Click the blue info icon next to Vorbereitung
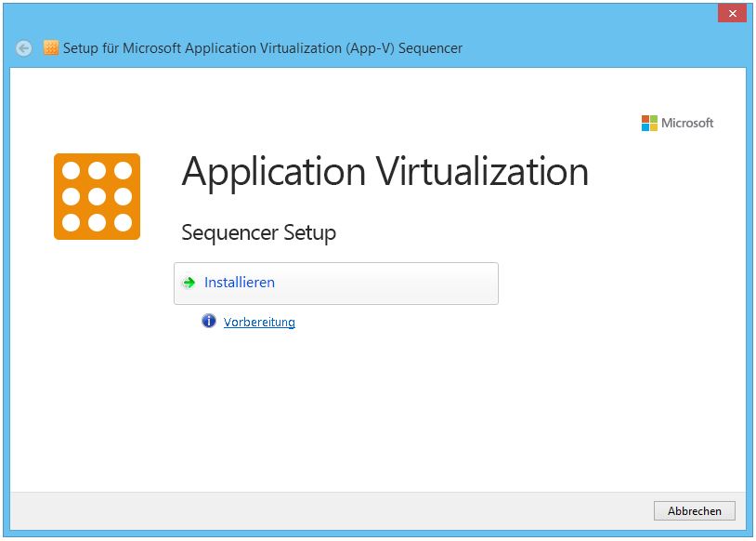This screenshot has width=756, height=541. [x=209, y=322]
